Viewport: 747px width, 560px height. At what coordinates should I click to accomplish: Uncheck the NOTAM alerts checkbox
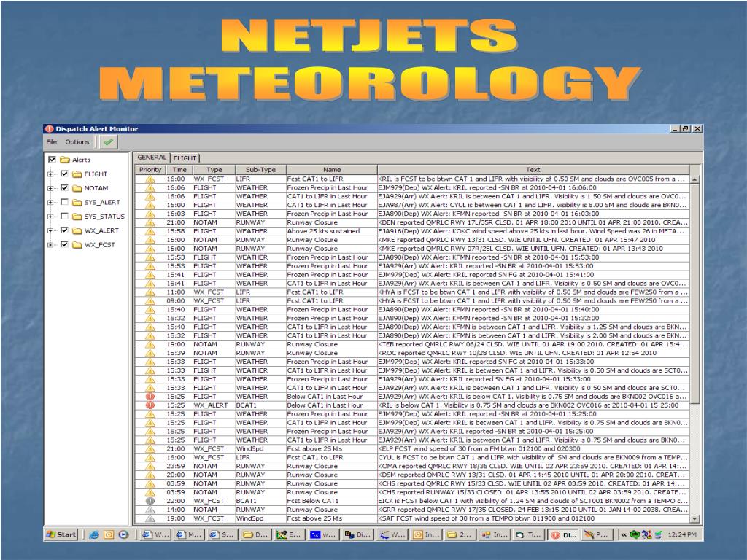point(64,188)
